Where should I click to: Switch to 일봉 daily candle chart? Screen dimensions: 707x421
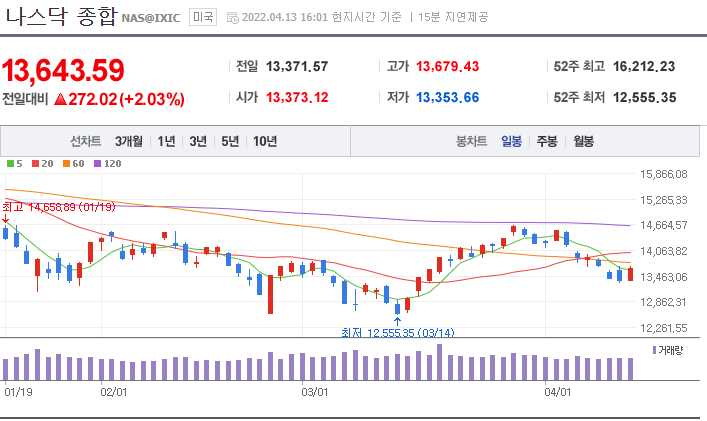point(511,142)
